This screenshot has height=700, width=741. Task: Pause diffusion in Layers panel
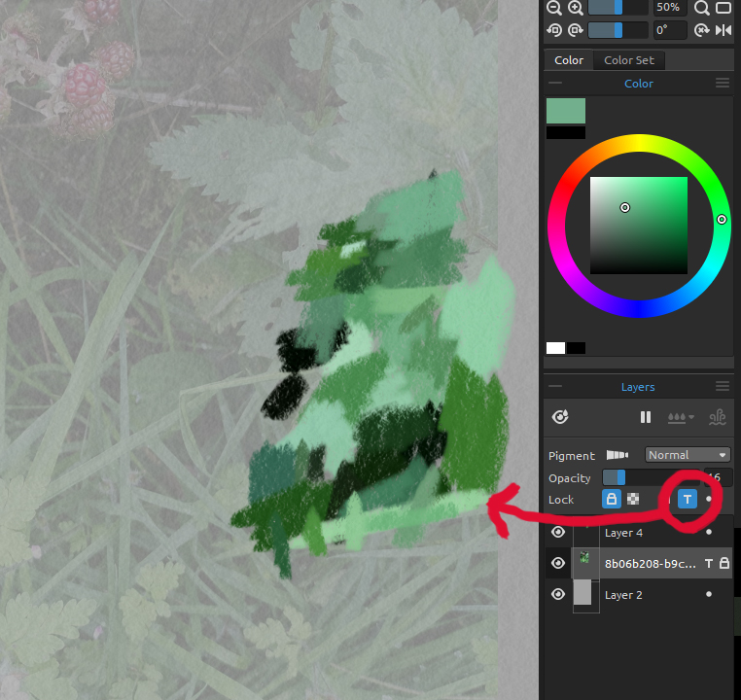(x=646, y=417)
